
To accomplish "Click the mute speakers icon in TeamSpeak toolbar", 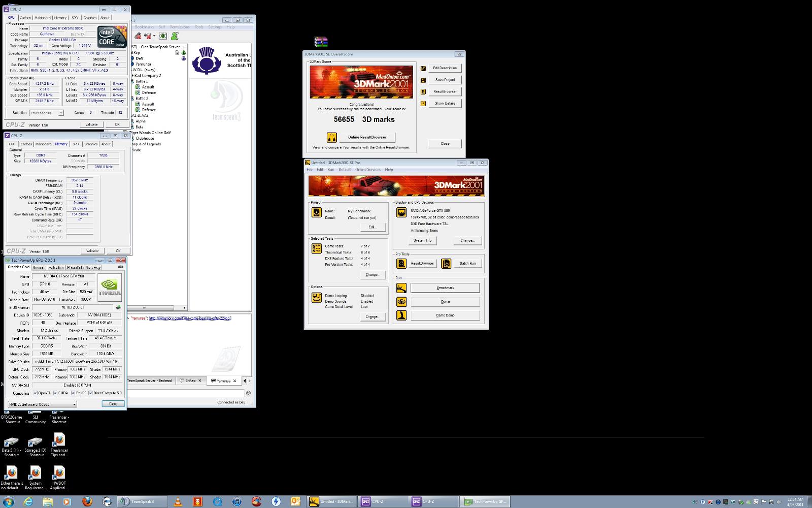I will tap(148, 36).
